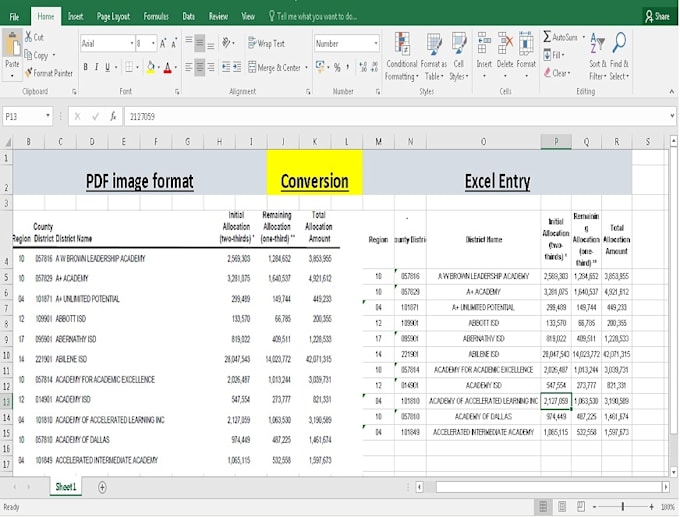Switch to the Page Layout tab
Screen dimensions: 680x517
113,16
